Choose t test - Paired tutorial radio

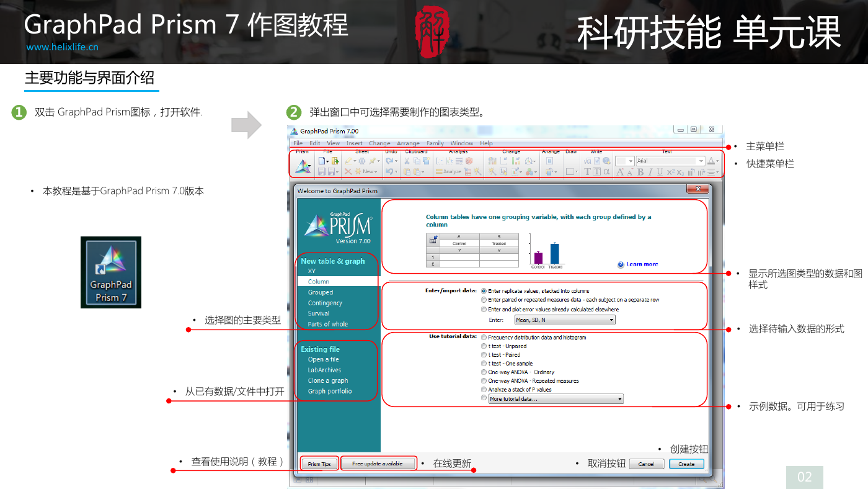pos(484,354)
